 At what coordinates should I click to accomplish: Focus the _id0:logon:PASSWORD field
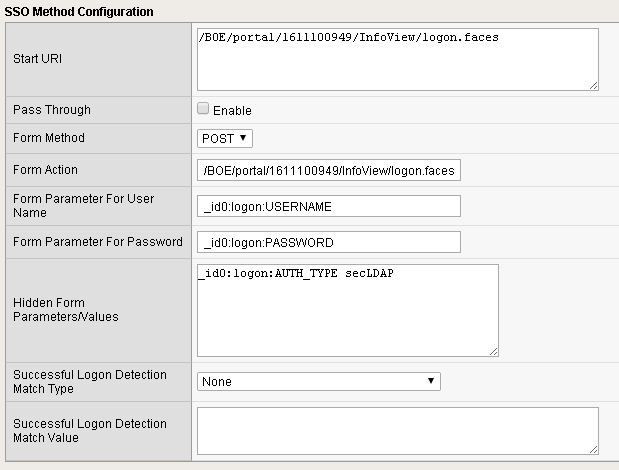[x=329, y=242]
